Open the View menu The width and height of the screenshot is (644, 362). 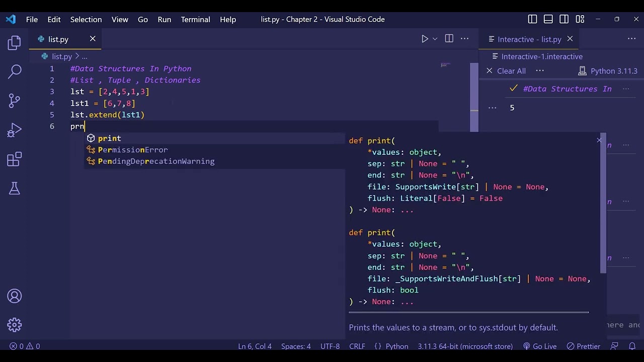(120, 19)
